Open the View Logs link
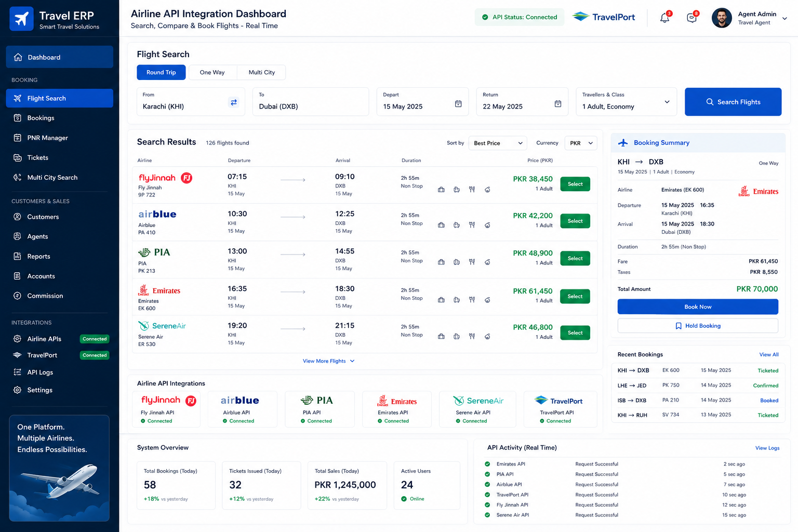Screen dimensions: 798x532 (x=767, y=448)
